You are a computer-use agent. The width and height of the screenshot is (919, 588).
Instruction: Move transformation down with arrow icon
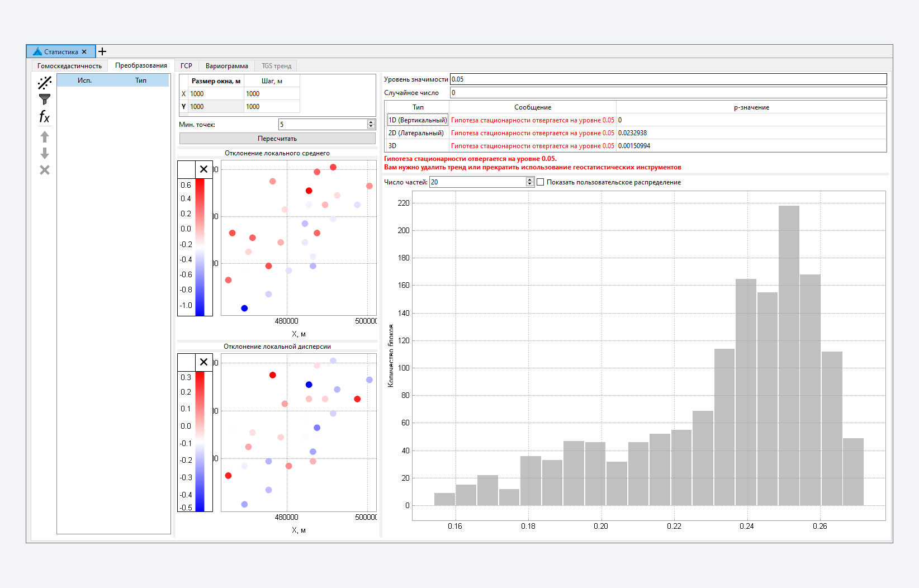pos(45,153)
